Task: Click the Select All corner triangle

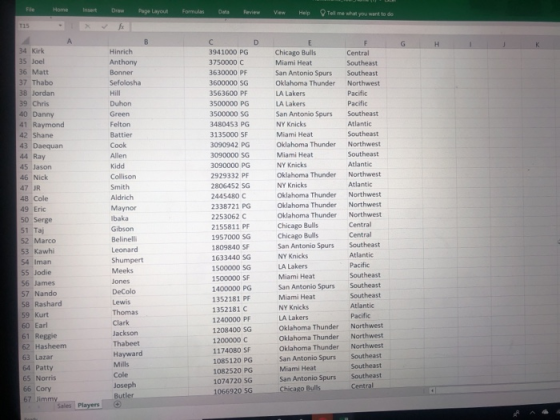Action: point(25,40)
